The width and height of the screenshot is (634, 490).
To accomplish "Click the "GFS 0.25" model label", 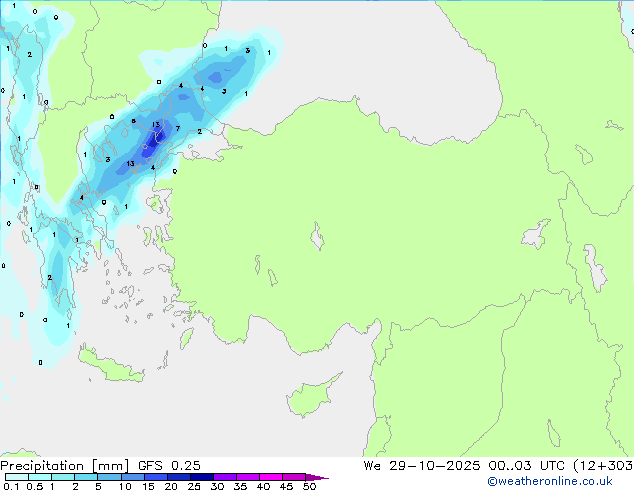I will point(169,466).
